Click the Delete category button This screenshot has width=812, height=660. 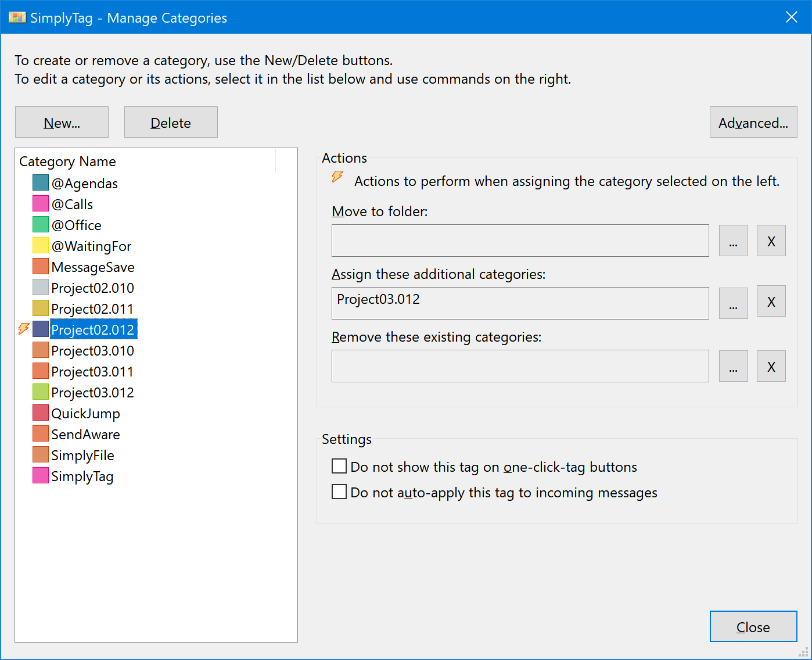click(171, 122)
